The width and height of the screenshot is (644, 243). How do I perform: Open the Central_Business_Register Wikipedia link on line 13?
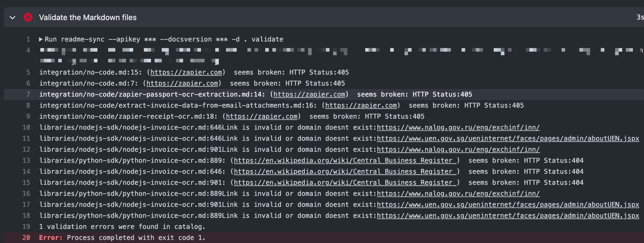[x=345, y=160]
